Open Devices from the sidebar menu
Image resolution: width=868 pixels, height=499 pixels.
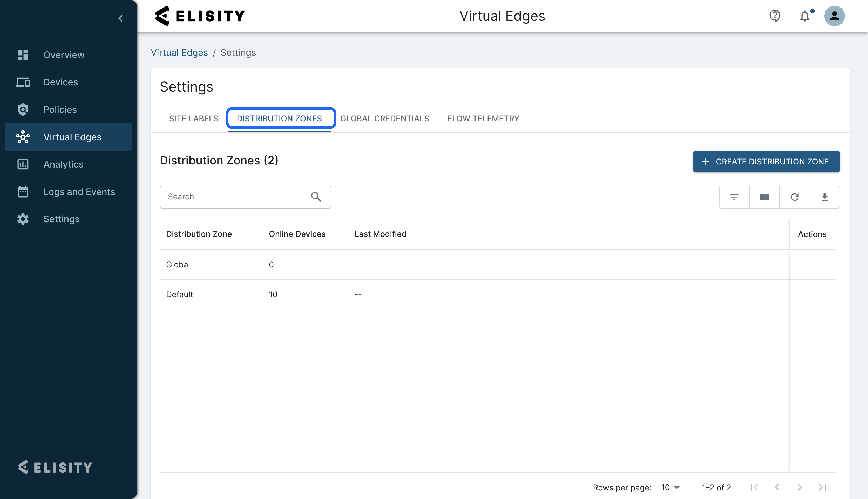tap(68, 82)
